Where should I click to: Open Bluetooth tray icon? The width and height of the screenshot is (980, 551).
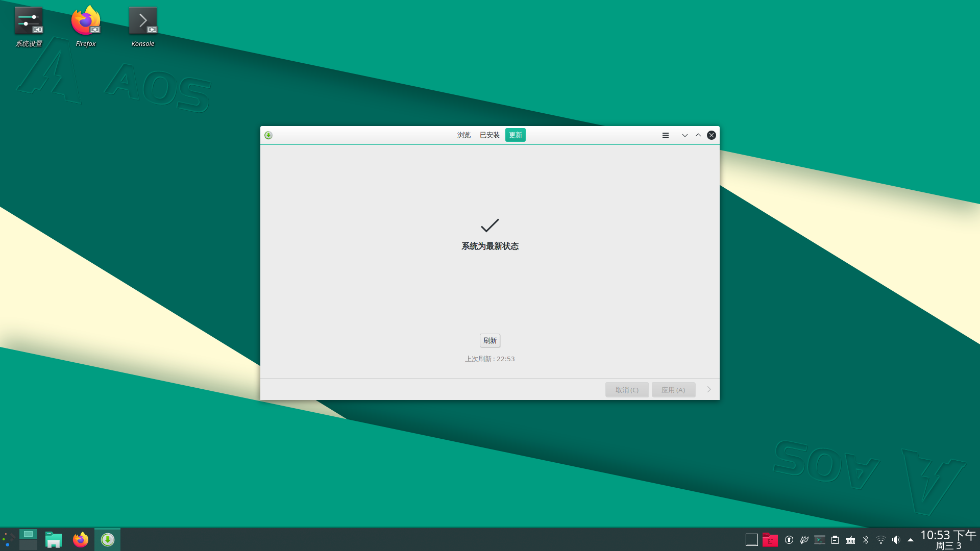coord(866,540)
